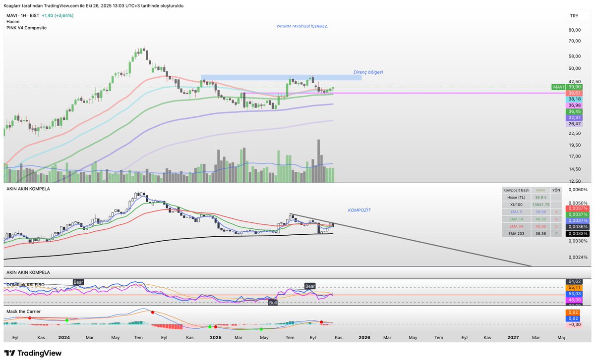Click the EMA 5 down-arrow direction icon
Image resolution: width=595 pixels, height=364 pixels.
[556, 211]
